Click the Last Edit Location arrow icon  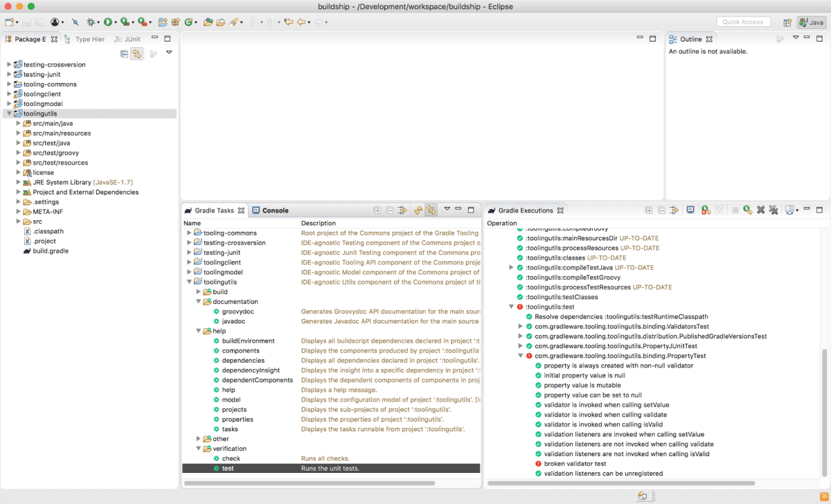tap(289, 22)
